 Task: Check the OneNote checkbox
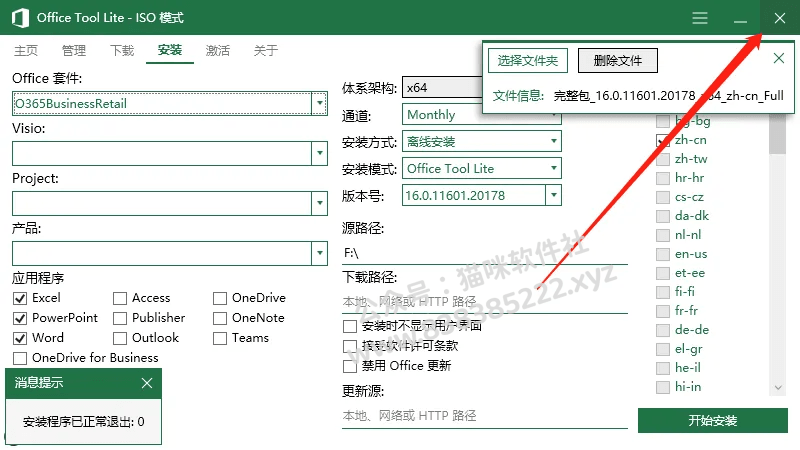220,318
